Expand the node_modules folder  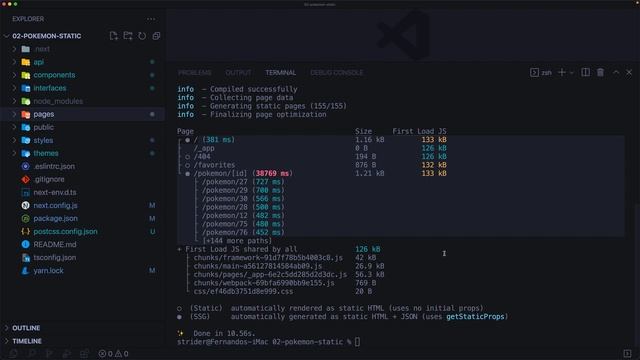coord(14,101)
